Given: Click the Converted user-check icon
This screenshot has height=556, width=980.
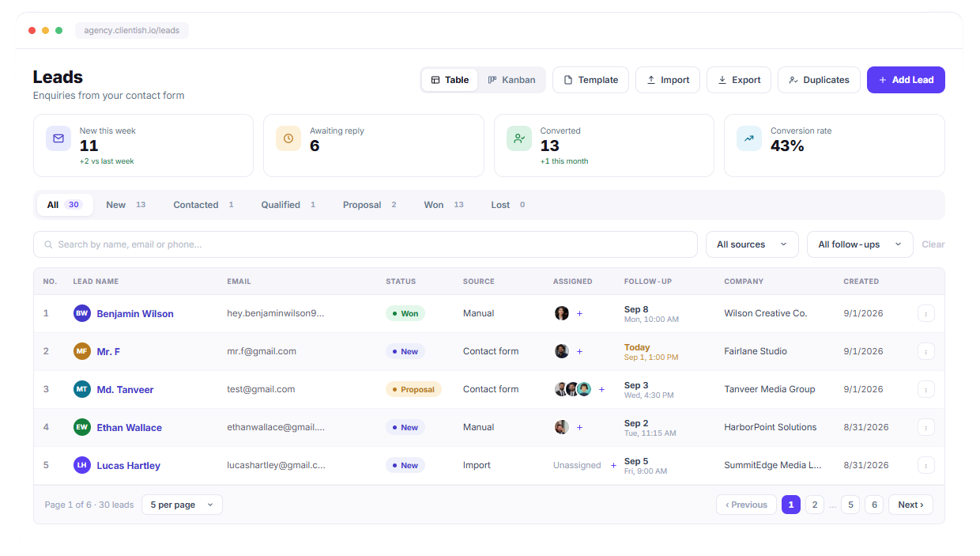Looking at the screenshot, I should coord(519,138).
